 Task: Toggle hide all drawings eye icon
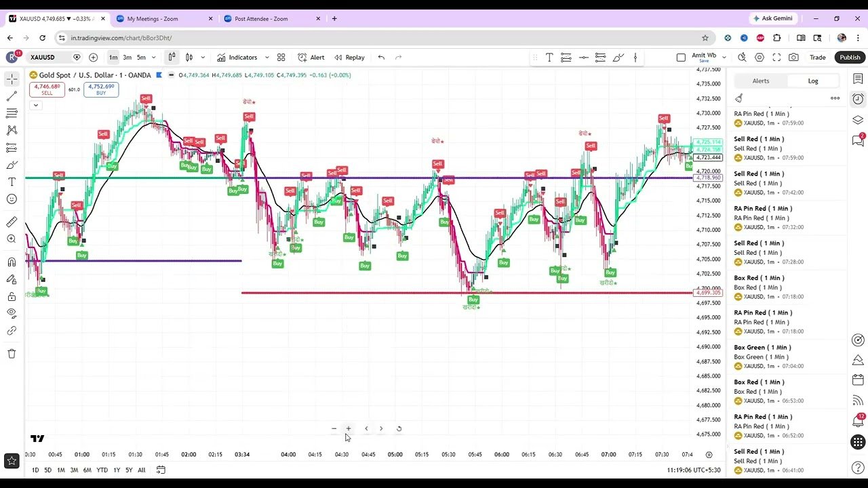tap(12, 313)
